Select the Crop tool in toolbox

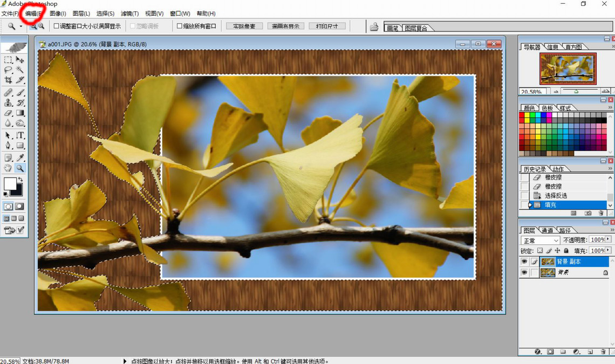[x=8, y=80]
